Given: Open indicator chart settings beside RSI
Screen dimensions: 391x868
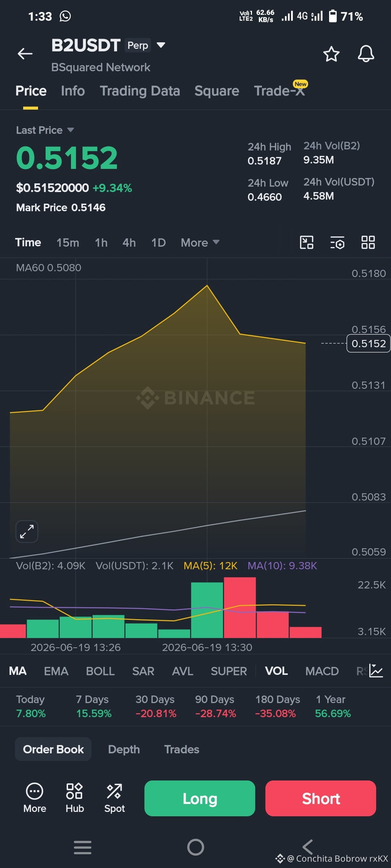Looking at the screenshot, I should (376, 671).
